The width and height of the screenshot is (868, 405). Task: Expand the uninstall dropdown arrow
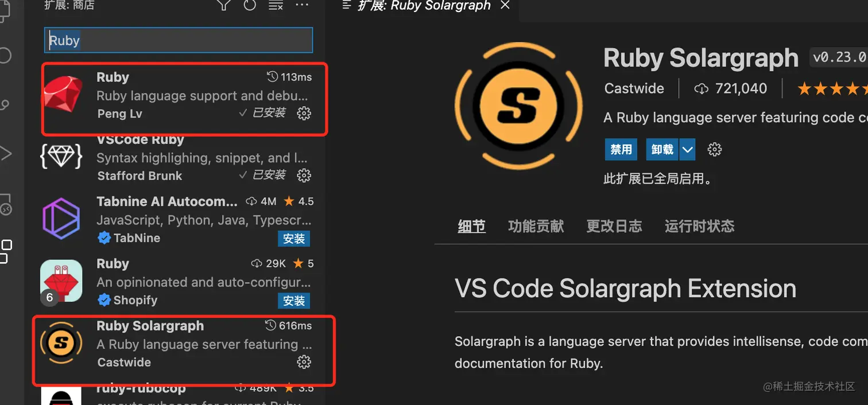(688, 150)
